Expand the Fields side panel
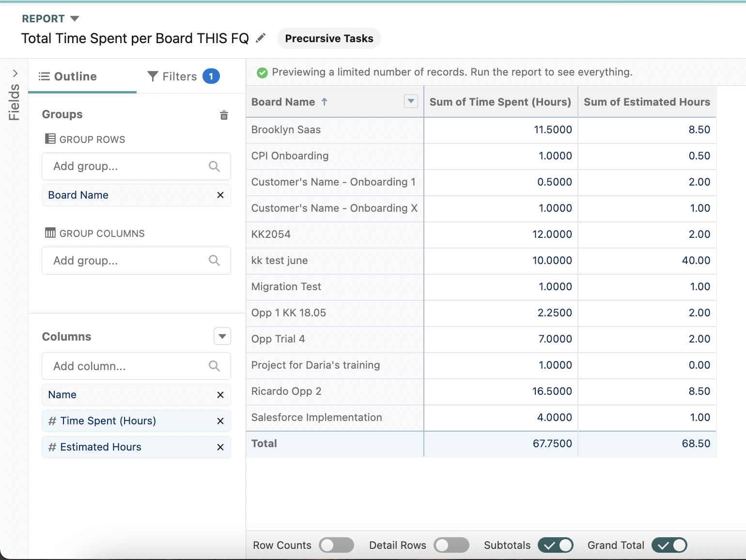The width and height of the screenshot is (746, 560). coord(15,74)
